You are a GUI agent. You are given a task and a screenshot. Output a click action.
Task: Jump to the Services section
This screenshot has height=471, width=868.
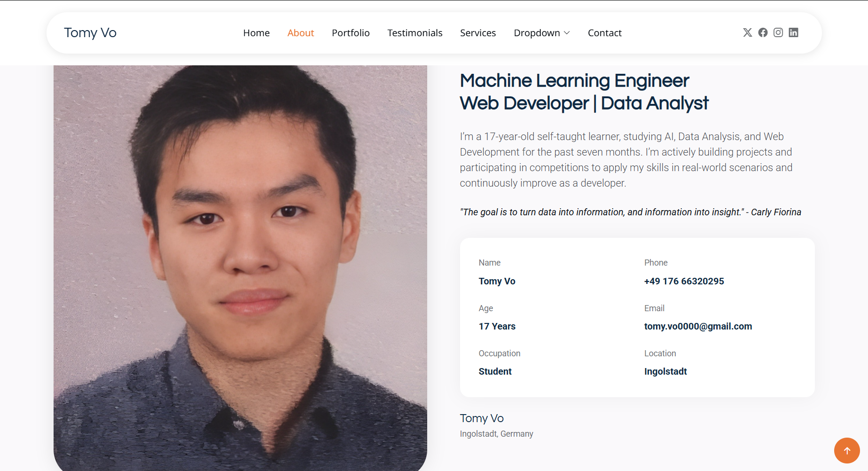point(477,33)
